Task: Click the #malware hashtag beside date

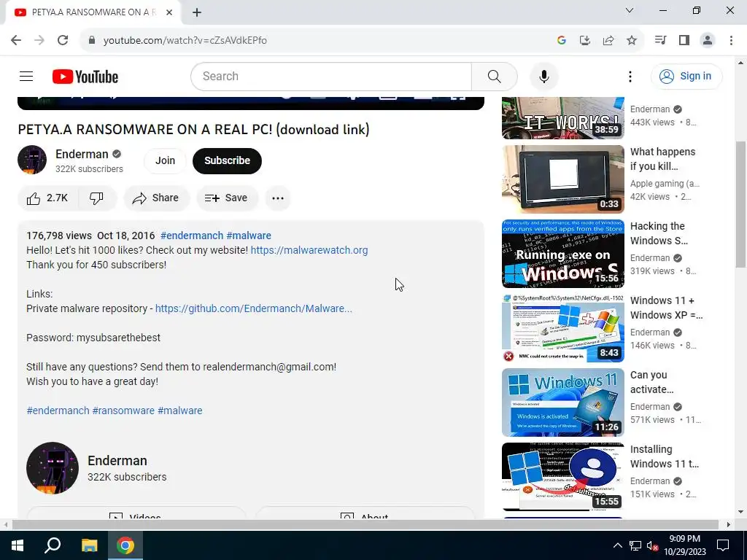Action: pyautogui.click(x=249, y=236)
